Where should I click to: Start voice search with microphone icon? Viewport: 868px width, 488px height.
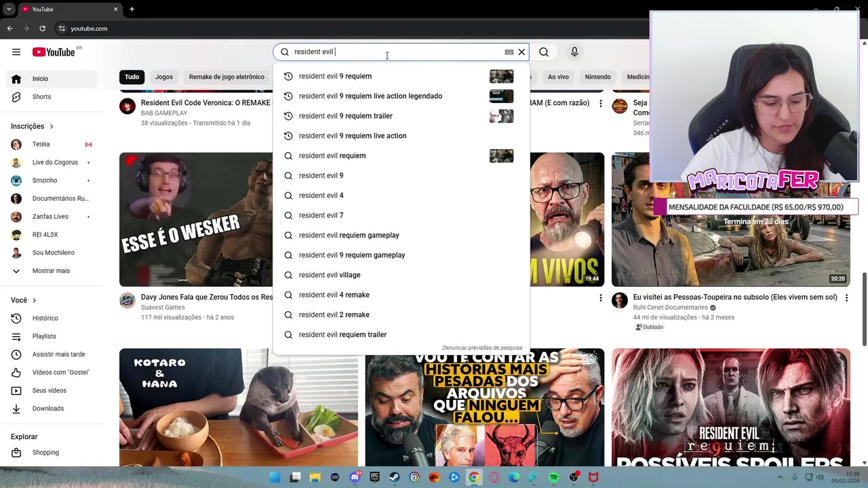[x=574, y=52]
